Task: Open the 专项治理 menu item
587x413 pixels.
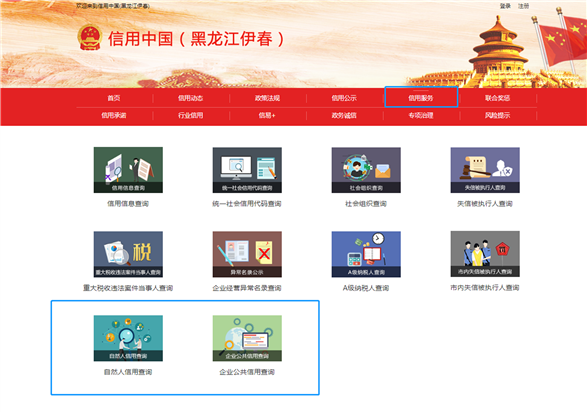Action: pos(421,115)
